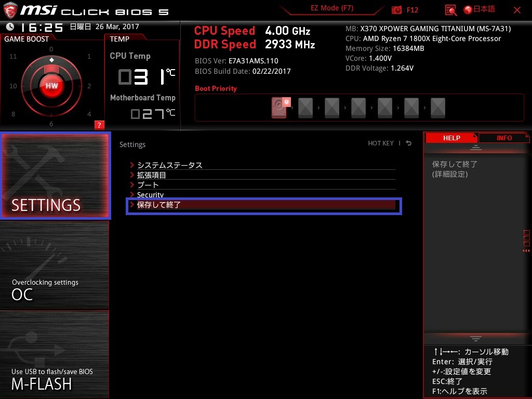Click the MSI dragon shield logo
This screenshot has width=532, height=399.
coord(10,10)
